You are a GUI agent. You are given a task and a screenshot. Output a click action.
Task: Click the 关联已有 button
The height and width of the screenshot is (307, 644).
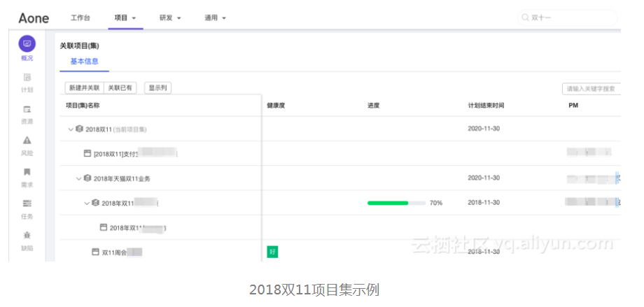(120, 88)
